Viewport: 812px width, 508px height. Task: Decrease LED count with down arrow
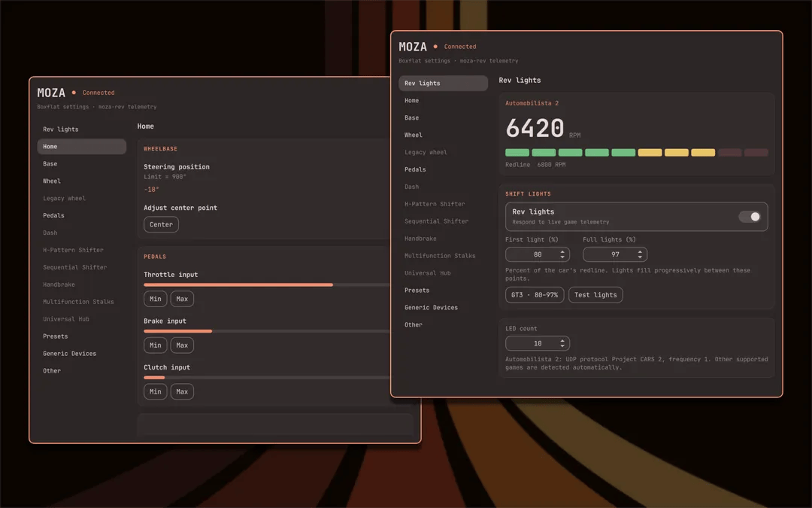[x=562, y=345]
